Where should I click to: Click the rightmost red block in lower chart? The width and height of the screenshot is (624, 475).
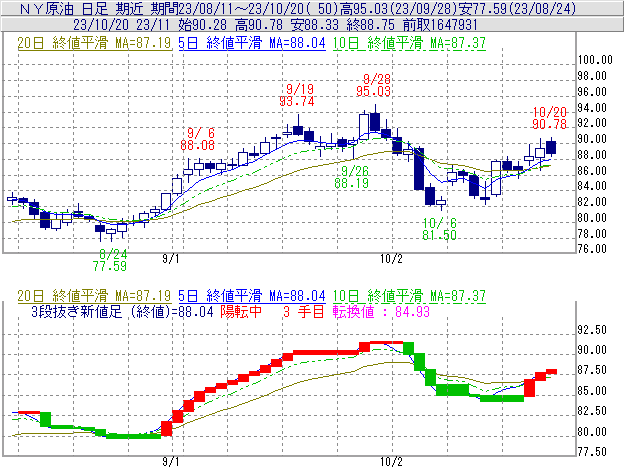tap(552, 372)
